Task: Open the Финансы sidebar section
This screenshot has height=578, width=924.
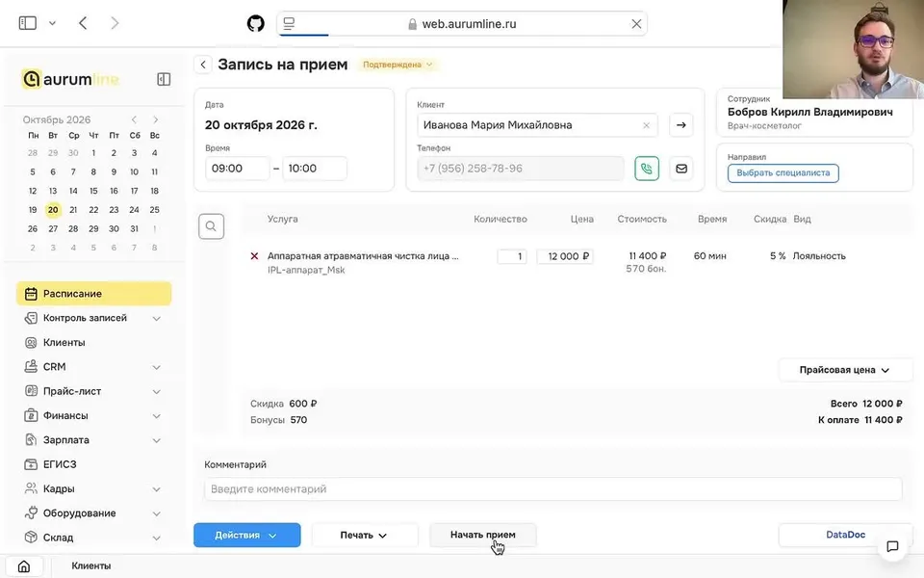Action: (65, 415)
